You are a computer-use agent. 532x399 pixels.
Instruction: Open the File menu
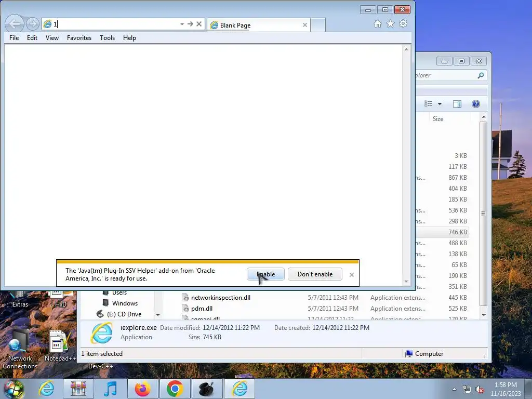tap(14, 37)
